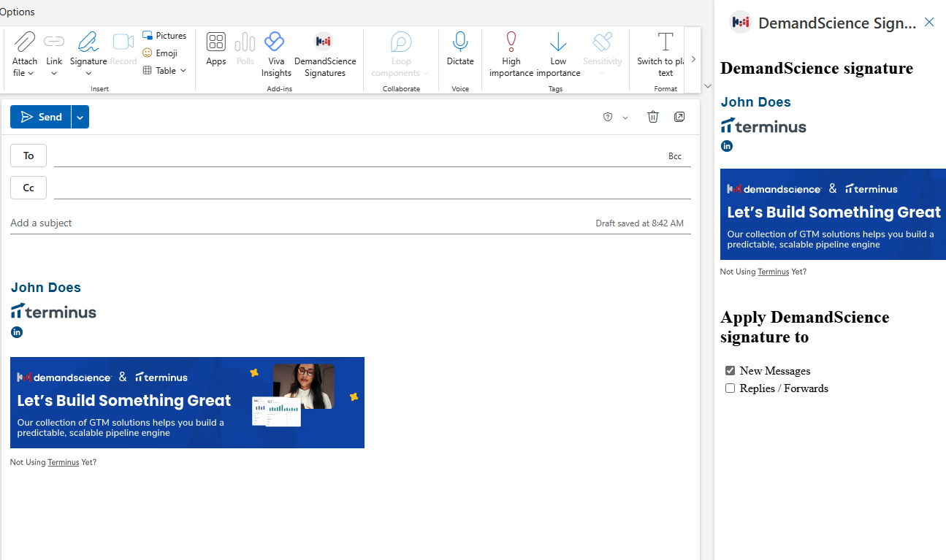Viewport: 946px width, 560px height.
Task: Show more ribbon commands with right chevron
Action: click(x=693, y=59)
